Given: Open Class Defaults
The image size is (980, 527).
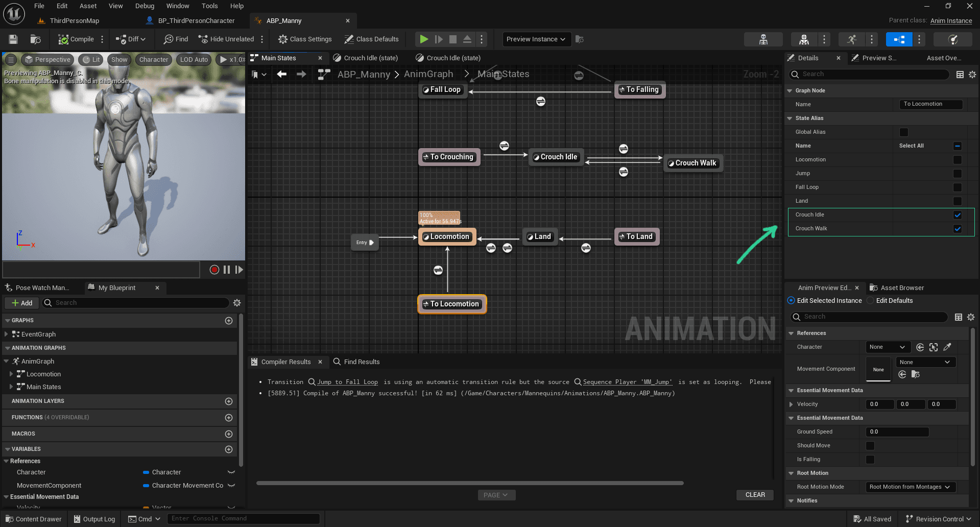Looking at the screenshot, I should click(x=371, y=39).
